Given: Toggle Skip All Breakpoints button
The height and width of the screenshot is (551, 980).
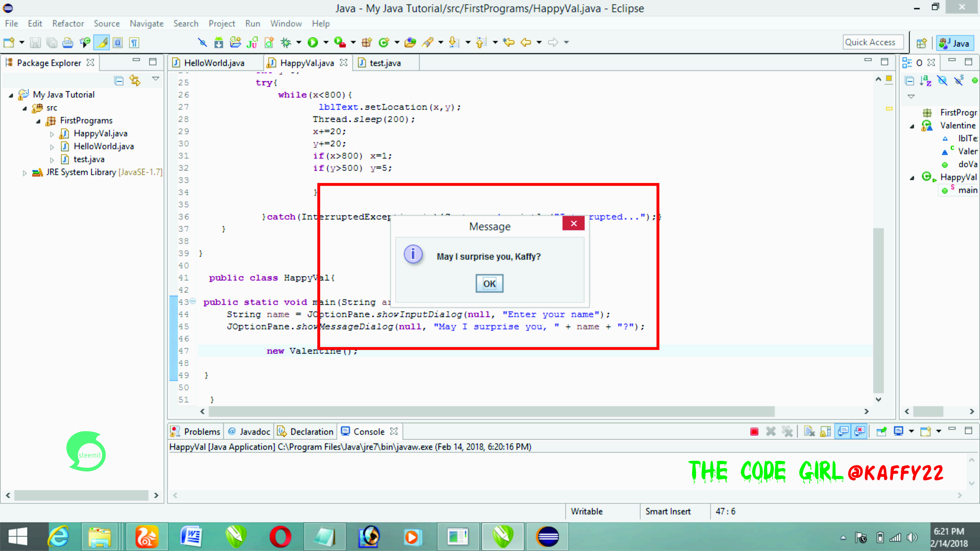Looking at the screenshot, I should pyautogui.click(x=202, y=42).
